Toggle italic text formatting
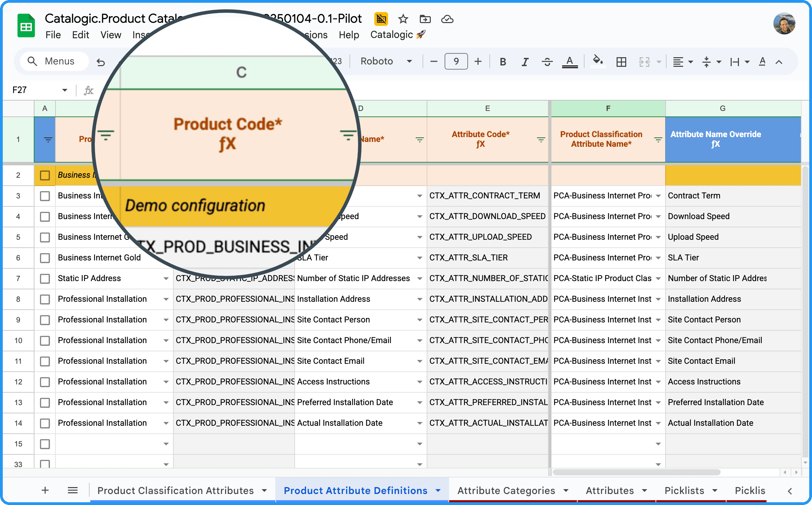The width and height of the screenshot is (812, 505). tap(525, 62)
